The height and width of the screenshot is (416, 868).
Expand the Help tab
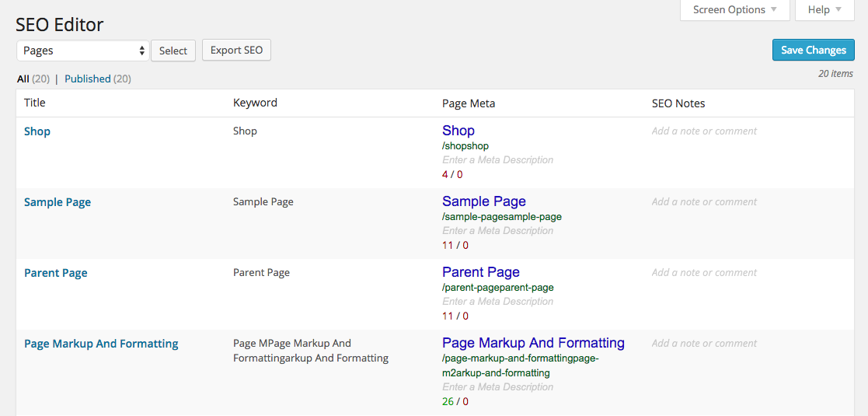pyautogui.click(x=824, y=10)
